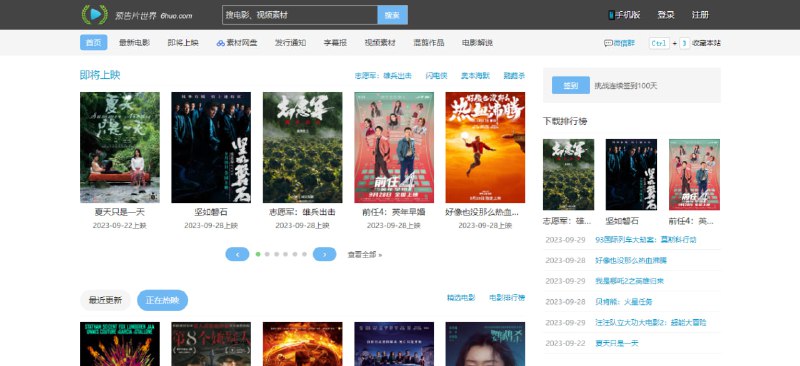Click the 即将上映 section heading

(x=101, y=75)
